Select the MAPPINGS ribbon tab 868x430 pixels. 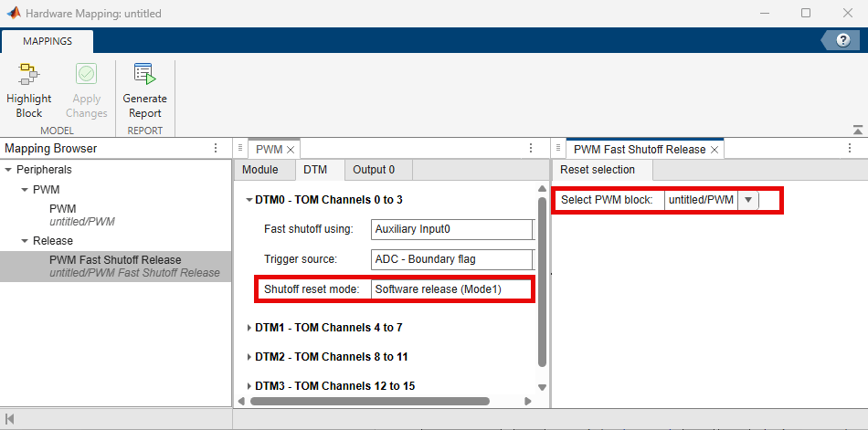tap(48, 41)
